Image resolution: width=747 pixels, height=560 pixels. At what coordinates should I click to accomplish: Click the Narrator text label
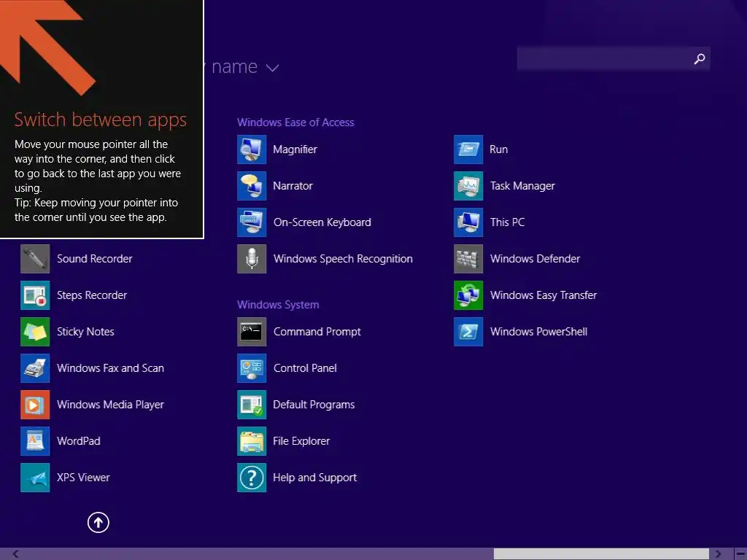point(293,186)
